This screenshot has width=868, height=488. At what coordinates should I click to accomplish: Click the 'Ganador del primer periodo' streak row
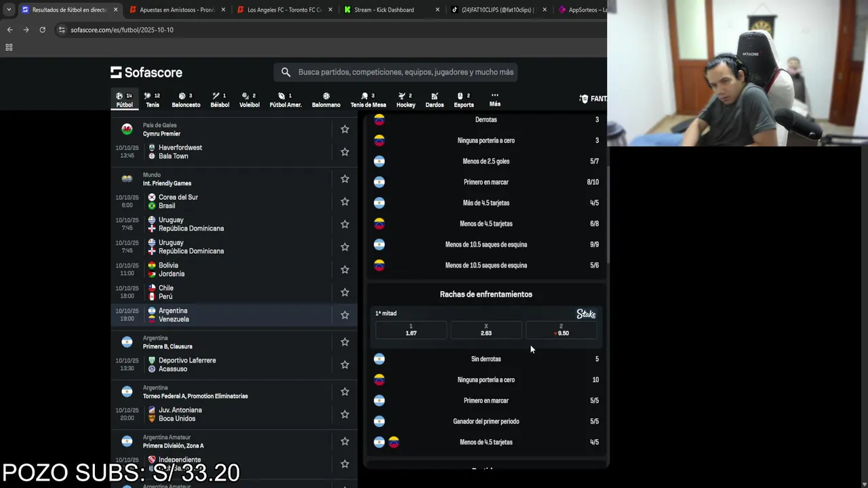pyautogui.click(x=486, y=422)
